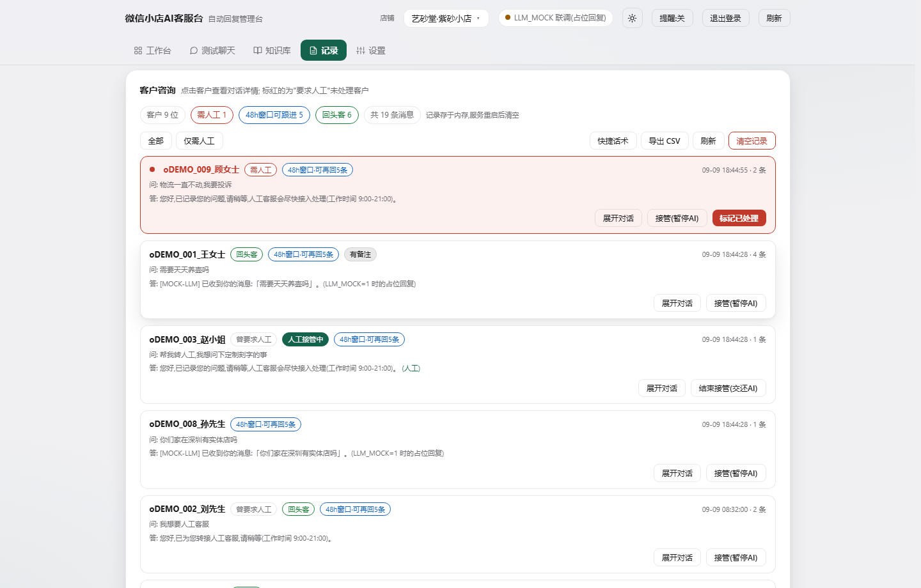Open the 快捷话术 panel

[613, 141]
